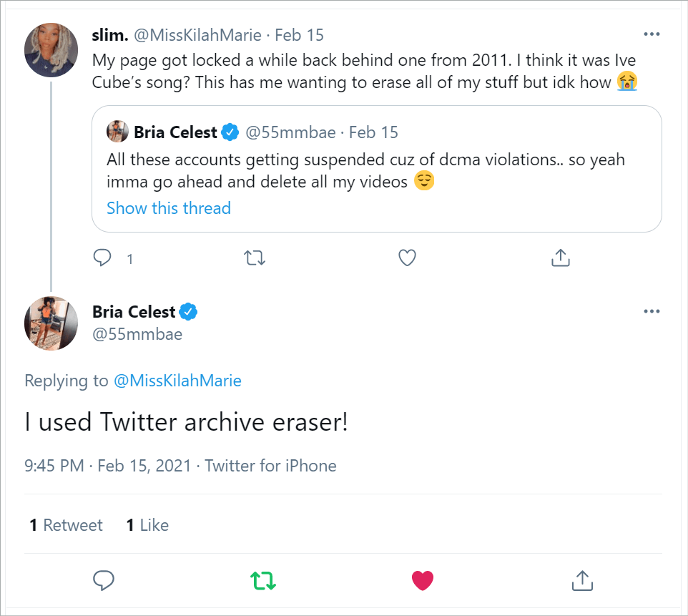Open the share icon below Bria's reply
The height and width of the screenshot is (616, 688).
582,580
